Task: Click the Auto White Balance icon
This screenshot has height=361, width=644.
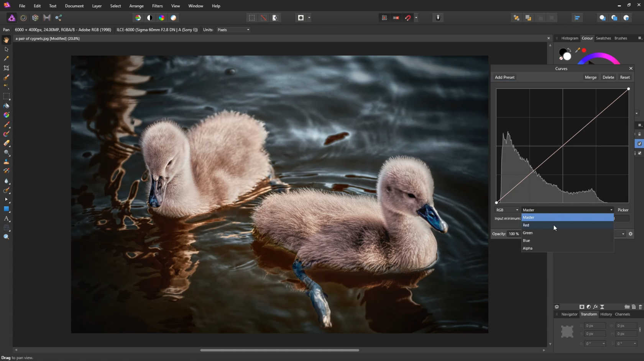Action: [174, 18]
